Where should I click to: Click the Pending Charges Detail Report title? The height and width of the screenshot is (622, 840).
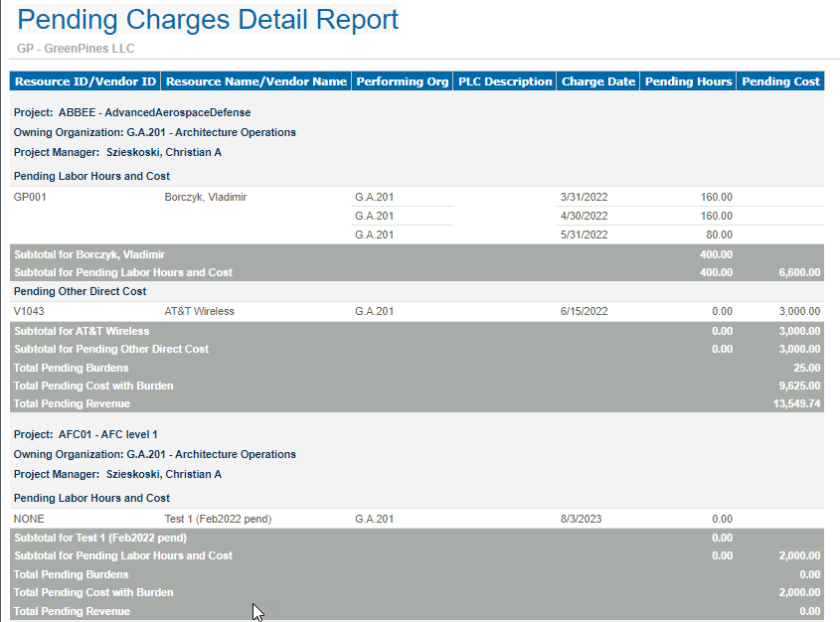[208, 20]
